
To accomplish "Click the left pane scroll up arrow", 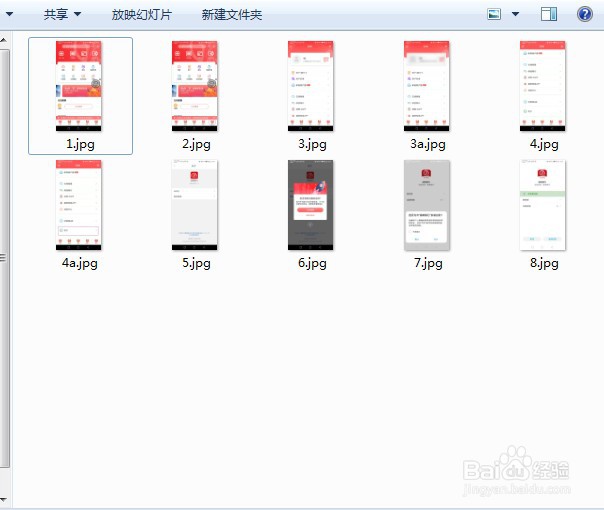I will 3,40.
